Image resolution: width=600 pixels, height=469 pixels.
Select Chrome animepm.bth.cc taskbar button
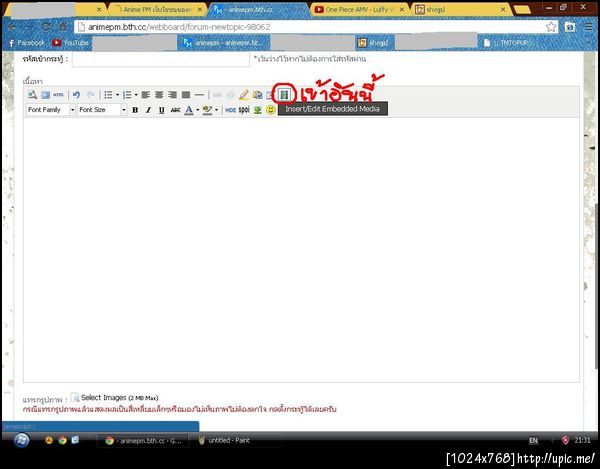click(x=143, y=440)
